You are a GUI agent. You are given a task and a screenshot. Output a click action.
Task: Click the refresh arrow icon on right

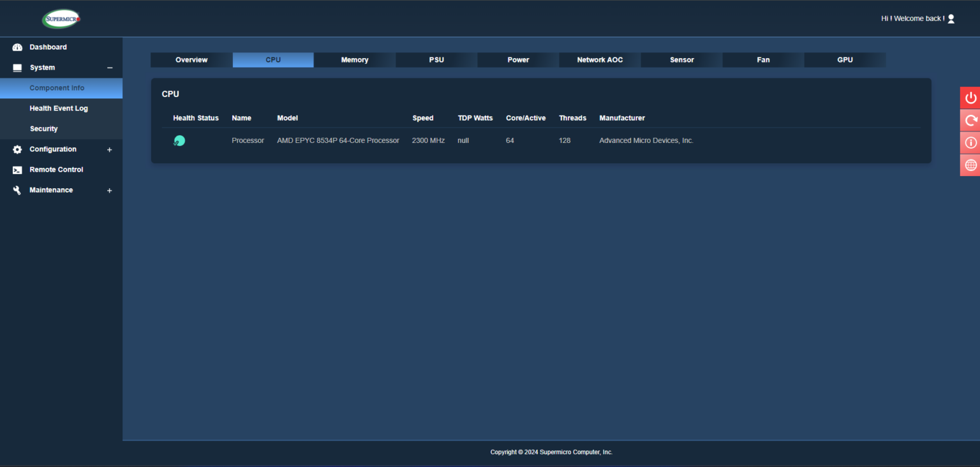pyautogui.click(x=970, y=120)
